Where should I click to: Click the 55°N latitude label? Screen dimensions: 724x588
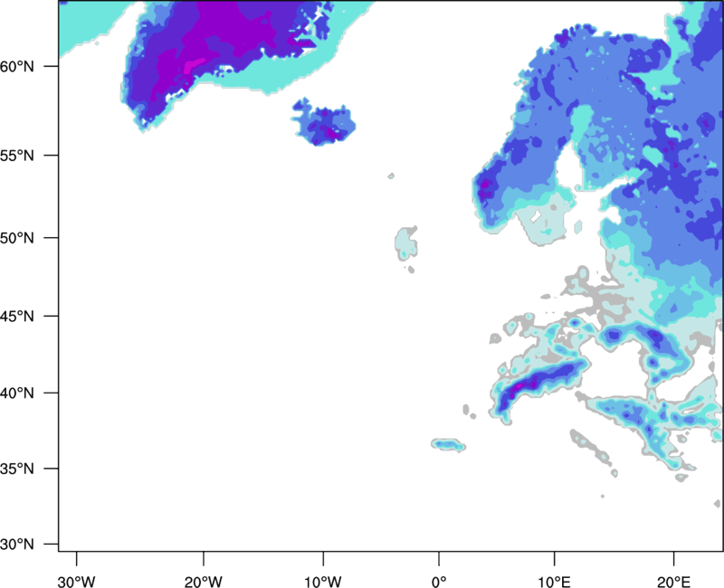(x=17, y=156)
